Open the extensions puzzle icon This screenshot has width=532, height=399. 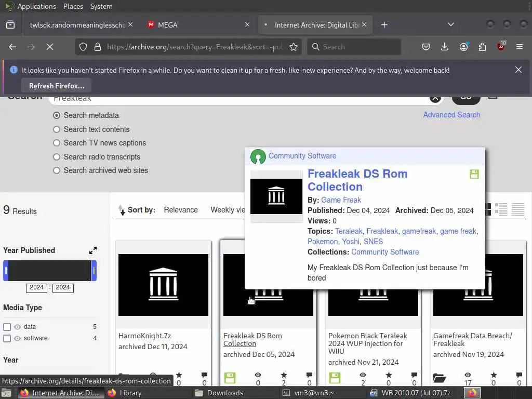tap(482, 47)
